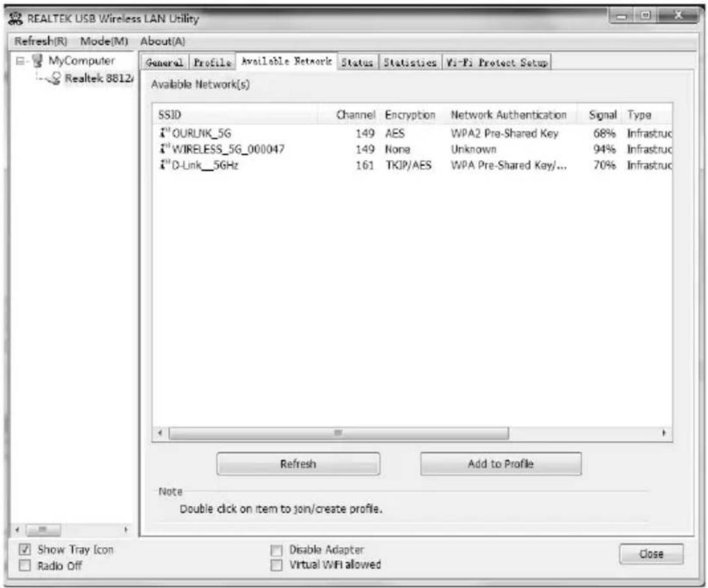Click the signal icon beside D-Link_5GHz

coord(164,165)
